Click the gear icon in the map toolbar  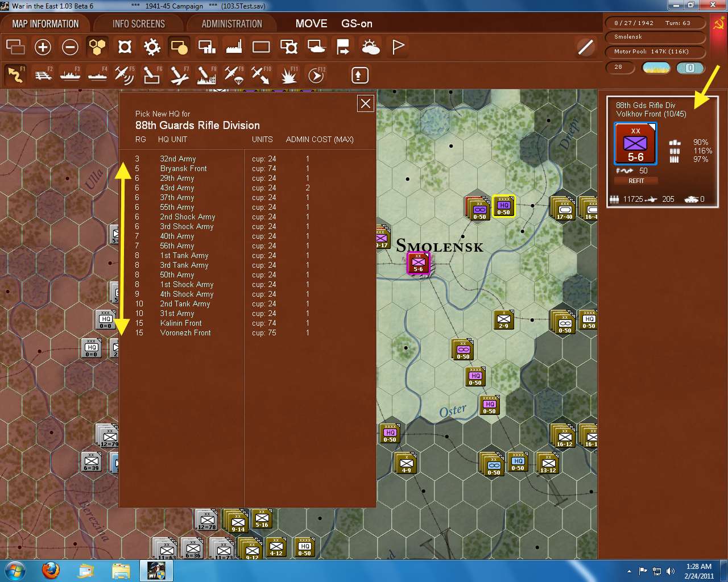coord(152,47)
